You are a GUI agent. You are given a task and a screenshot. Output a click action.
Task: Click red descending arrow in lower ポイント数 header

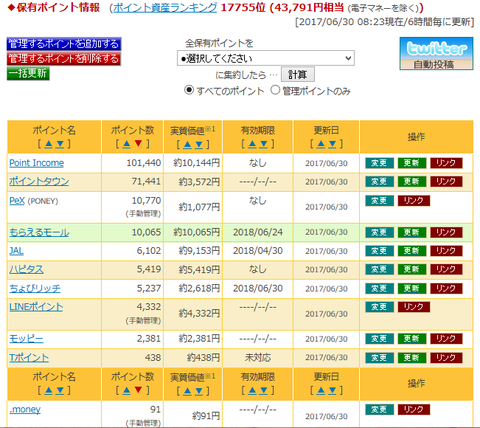tap(138, 390)
